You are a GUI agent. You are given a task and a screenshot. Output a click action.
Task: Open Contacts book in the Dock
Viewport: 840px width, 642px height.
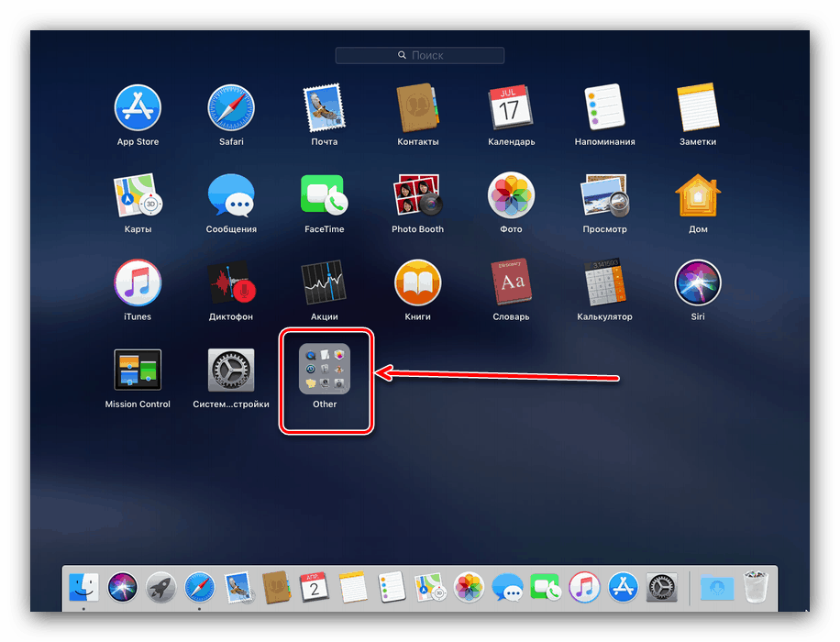pos(276,587)
